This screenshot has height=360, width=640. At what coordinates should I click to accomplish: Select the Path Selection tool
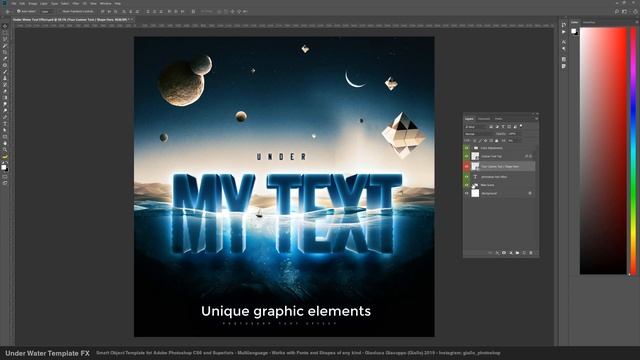click(5, 130)
